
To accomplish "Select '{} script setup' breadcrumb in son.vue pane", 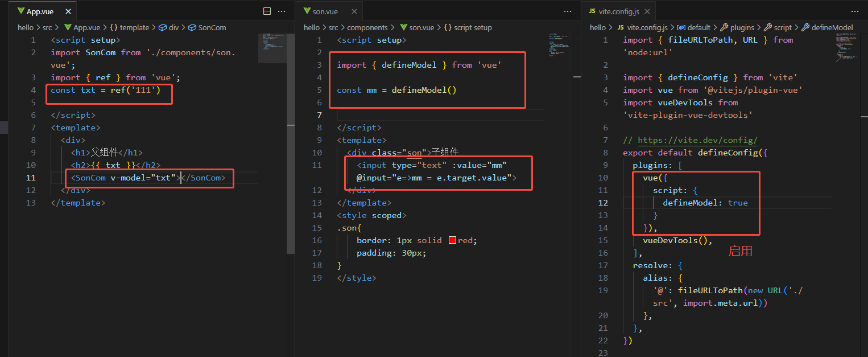I will pyautogui.click(x=468, y=27).
